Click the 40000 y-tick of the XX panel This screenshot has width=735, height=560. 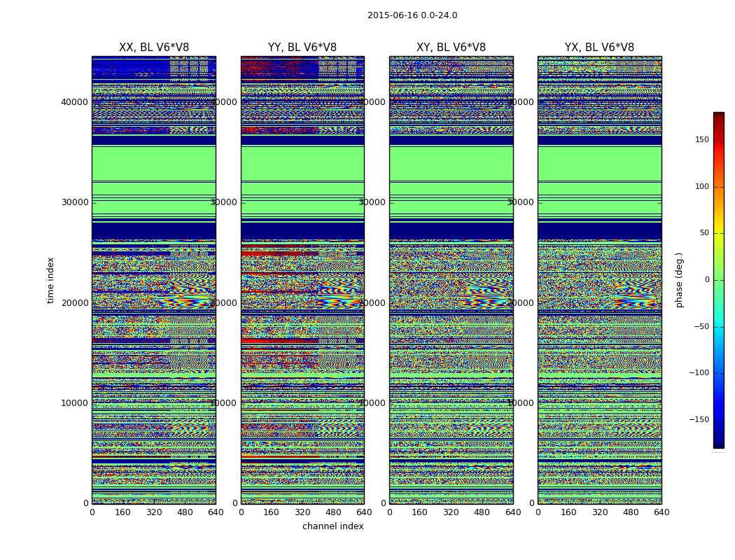pyautogui.click(x=75, y=101)
